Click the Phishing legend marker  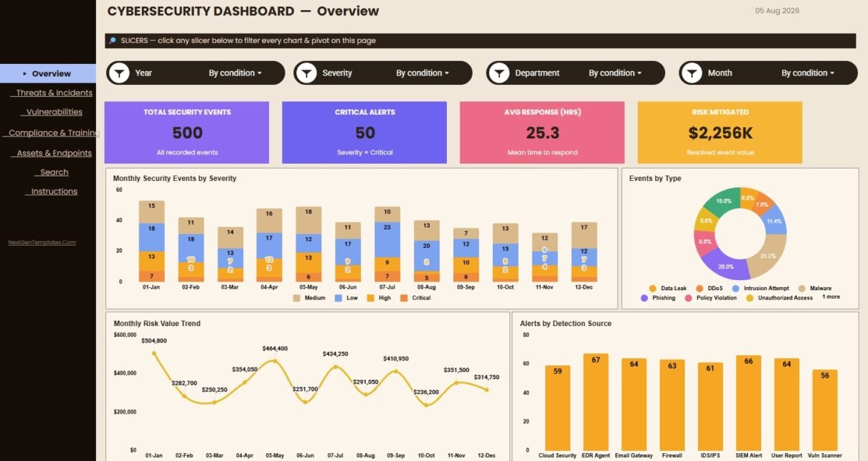pyautogui.click(x=645, y=297)
